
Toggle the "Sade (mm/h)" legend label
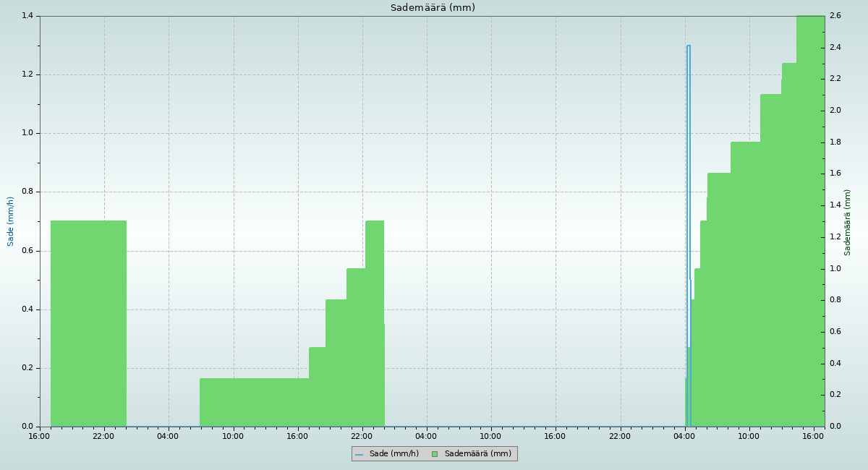[393, 454]
